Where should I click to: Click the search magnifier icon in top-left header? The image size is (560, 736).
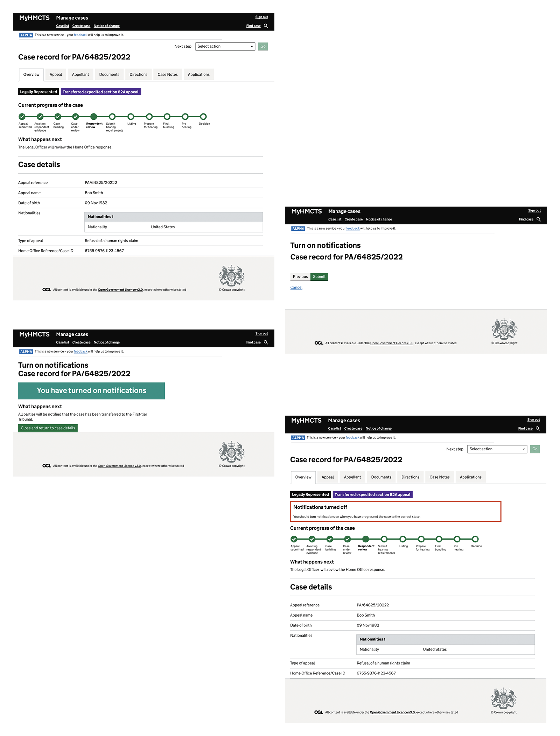point(266,26)
